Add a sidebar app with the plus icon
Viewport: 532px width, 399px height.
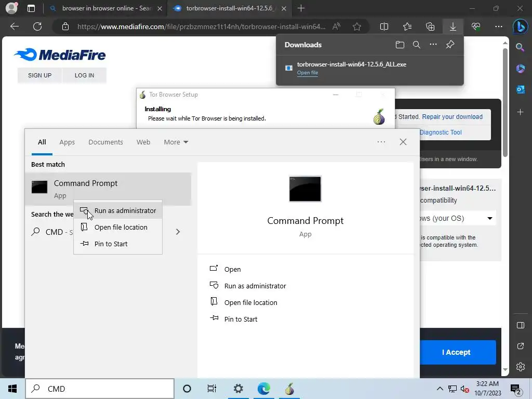click(x=520, y=112)
